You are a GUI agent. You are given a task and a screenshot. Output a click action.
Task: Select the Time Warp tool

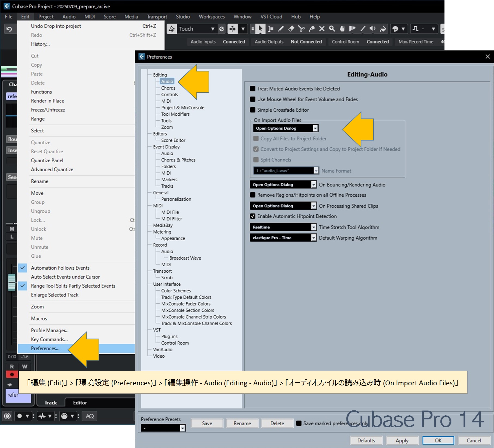click(x=352, y=29)
